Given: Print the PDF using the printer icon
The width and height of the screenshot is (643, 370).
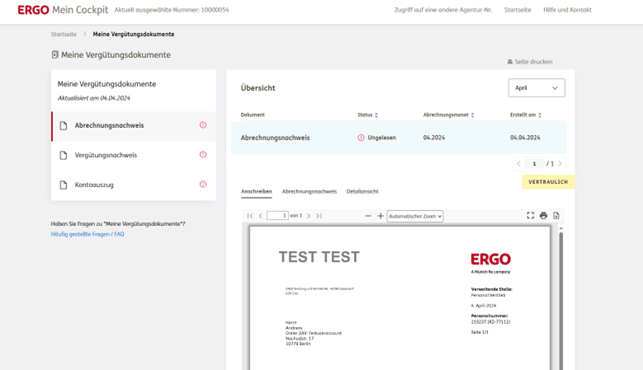Looking at the screenshot, I should 543,216.
